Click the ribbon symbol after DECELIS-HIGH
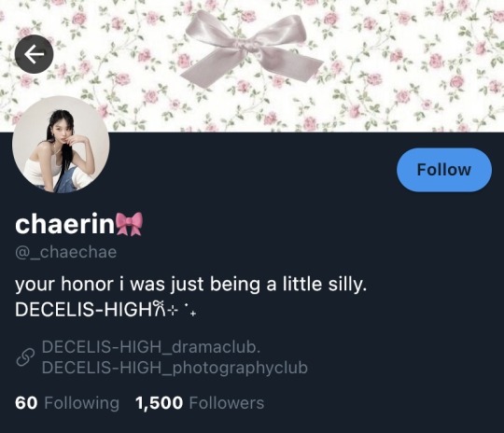This screenshot has height=433, width=504. [x=160, y=309]
